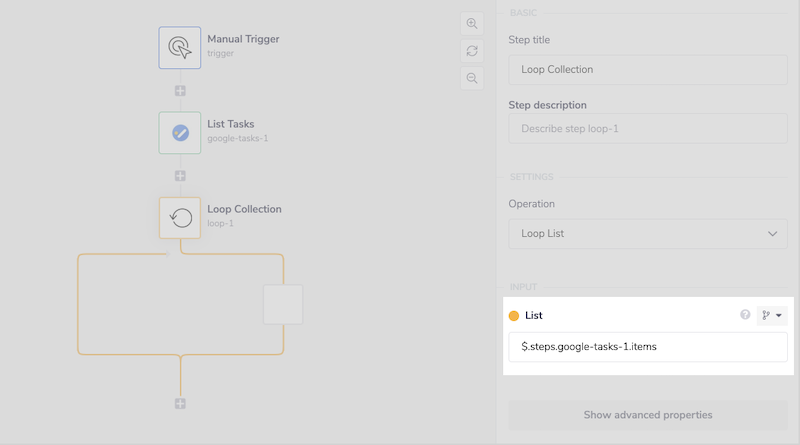
Task: Select the List Tasks node icon
Action: click(x=180, y=132)
